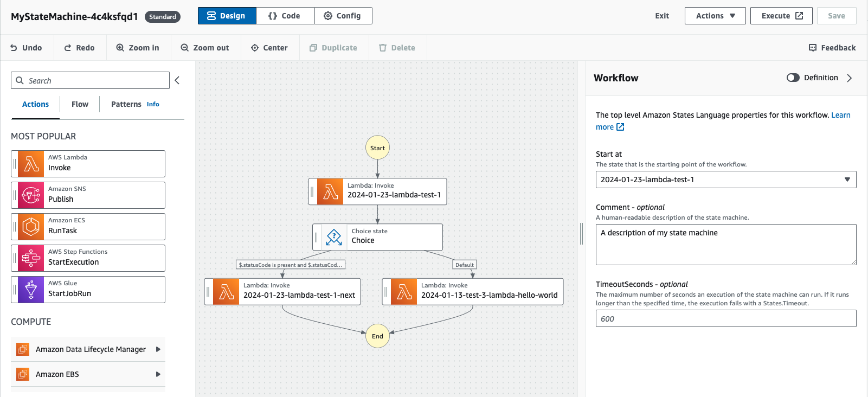
Task: Open the Actions dropdown menu
Action: pyautogui.click(x=715, y=16)
